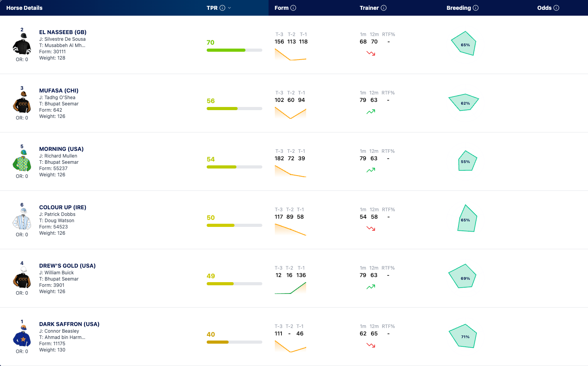
Task: Click Dark Saffron's blue star silks icon
Action: (x=22, y=336)
